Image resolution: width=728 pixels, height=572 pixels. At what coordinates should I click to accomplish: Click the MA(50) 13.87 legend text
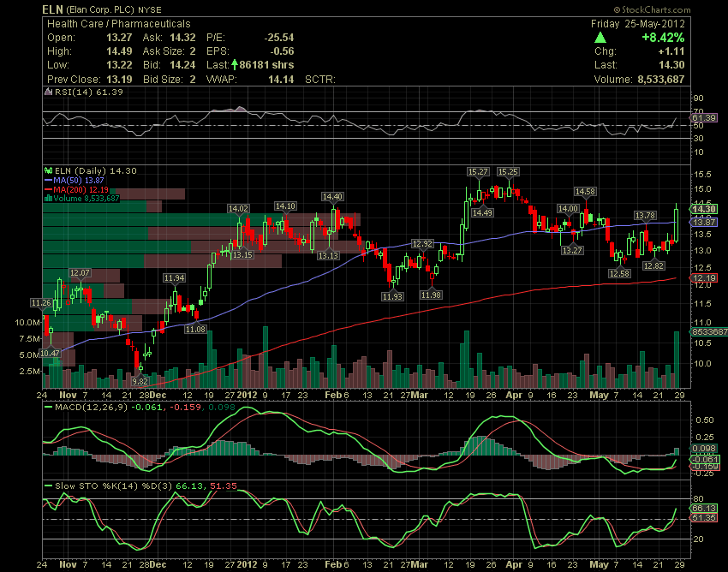pos(79,180)
